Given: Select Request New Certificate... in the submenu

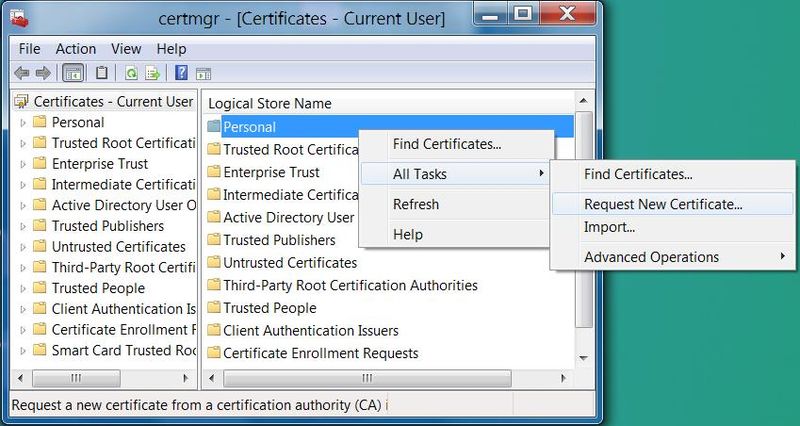Looking at the screenshot, I should [672, 204].
